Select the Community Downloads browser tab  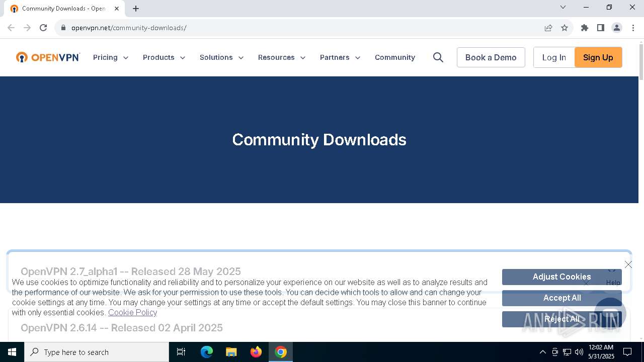[64, 9]
